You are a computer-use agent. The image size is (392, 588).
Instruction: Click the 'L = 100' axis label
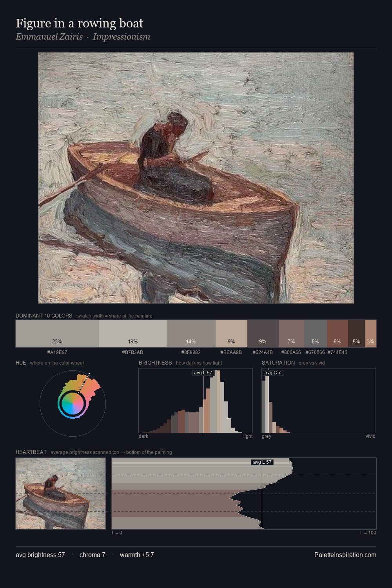368,532
